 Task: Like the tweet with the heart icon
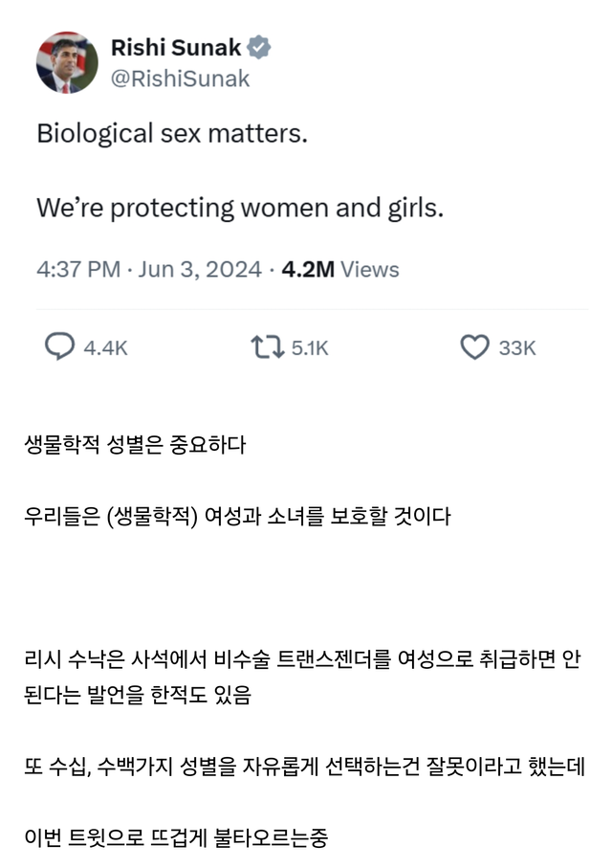pos(474,347)
